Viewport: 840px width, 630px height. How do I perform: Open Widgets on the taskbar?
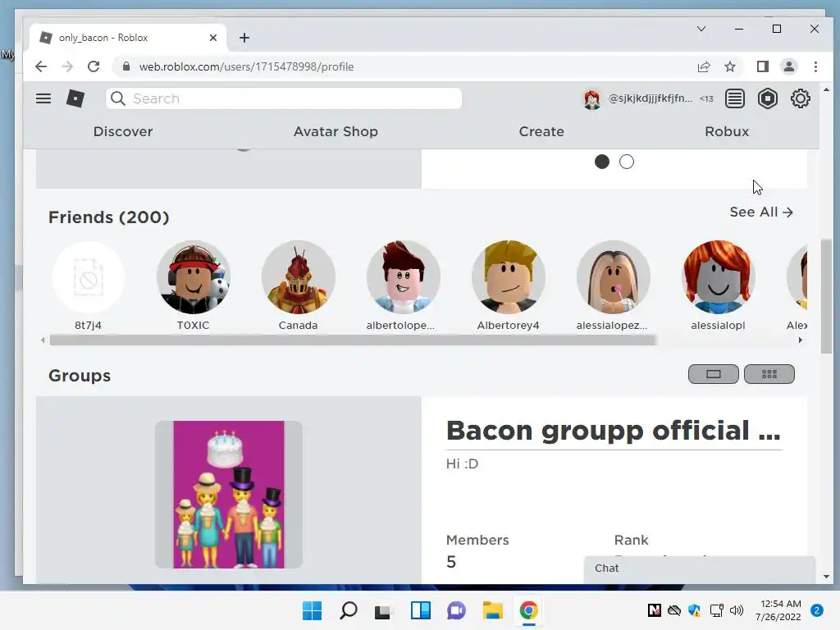coord(421,610)
